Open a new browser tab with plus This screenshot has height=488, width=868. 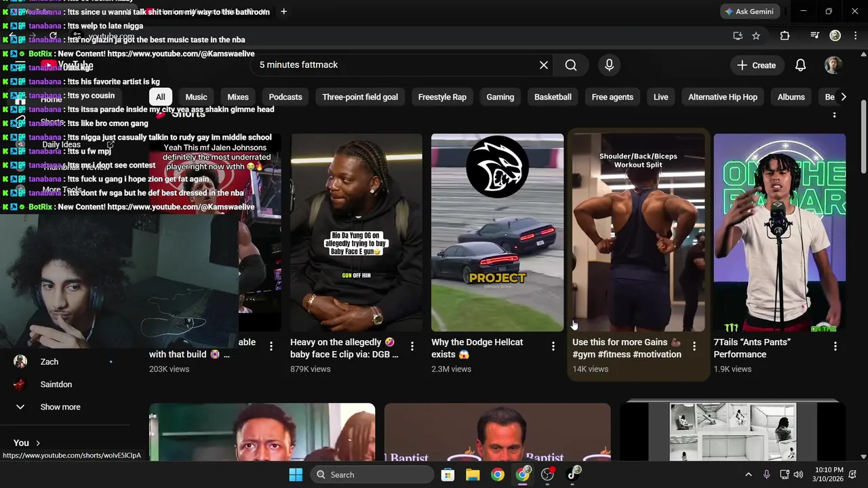click(283, 12)
